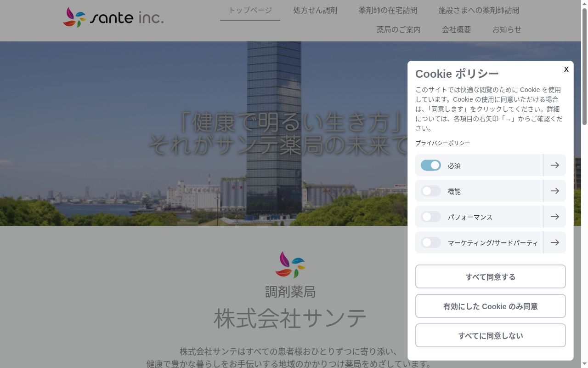
Task: Click the sante inc. logo in header
Action: coord(113,17)
